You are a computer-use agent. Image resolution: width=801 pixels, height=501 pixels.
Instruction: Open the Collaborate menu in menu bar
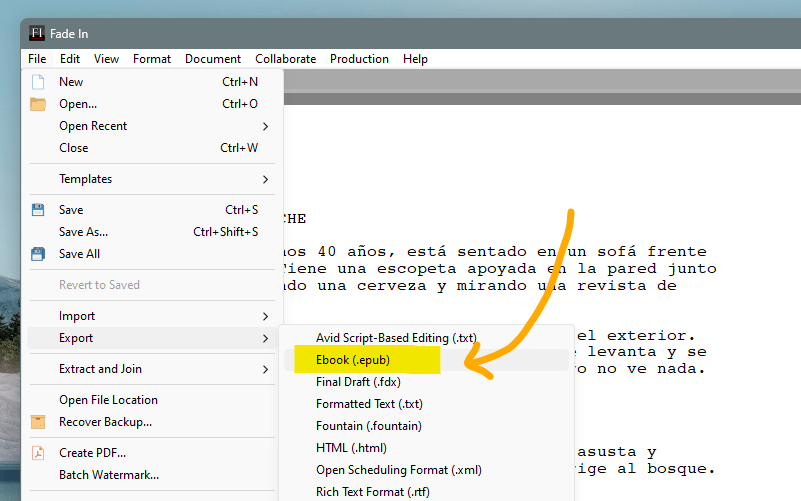click(286, 59)
